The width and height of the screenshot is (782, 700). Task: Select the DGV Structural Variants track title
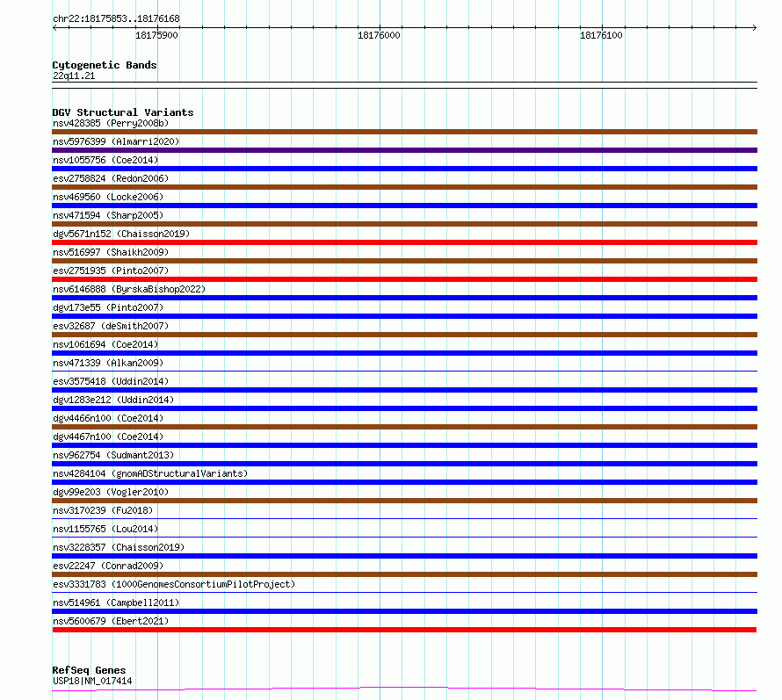click(x=123, y=112)
